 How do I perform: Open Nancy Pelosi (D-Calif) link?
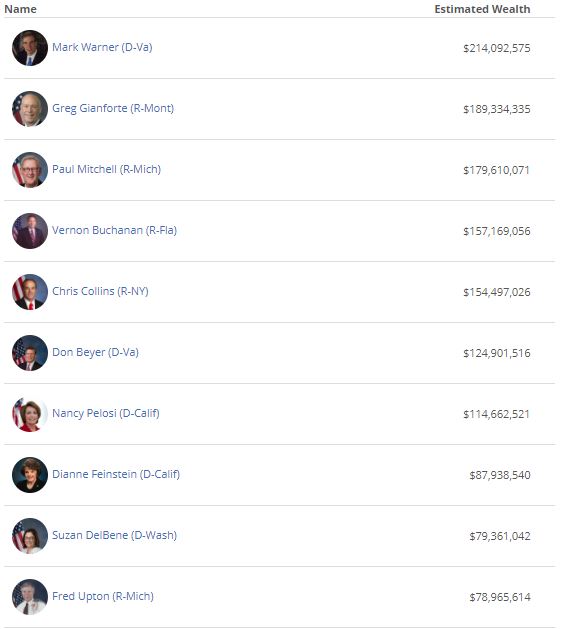tap(106, 413)
